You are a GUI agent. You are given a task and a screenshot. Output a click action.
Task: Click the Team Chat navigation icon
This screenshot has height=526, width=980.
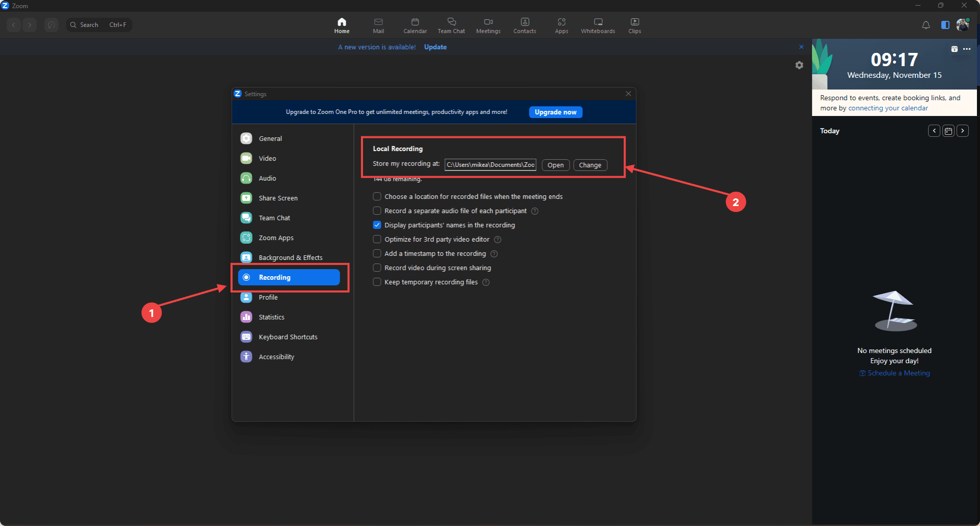pos(451,25)
